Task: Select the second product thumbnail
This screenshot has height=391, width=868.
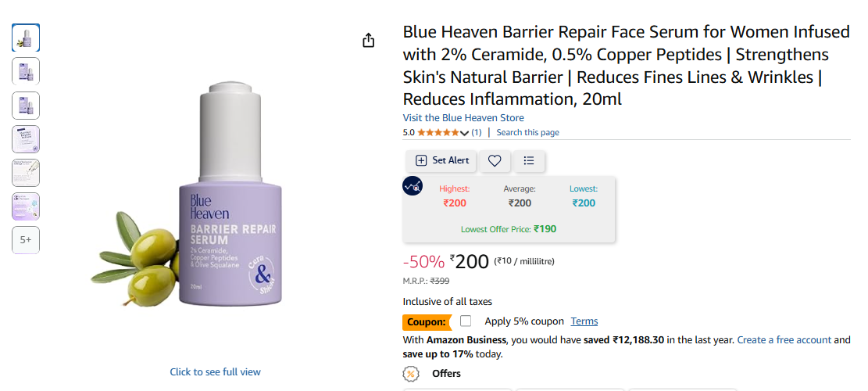Action: (x=26, y=71)
